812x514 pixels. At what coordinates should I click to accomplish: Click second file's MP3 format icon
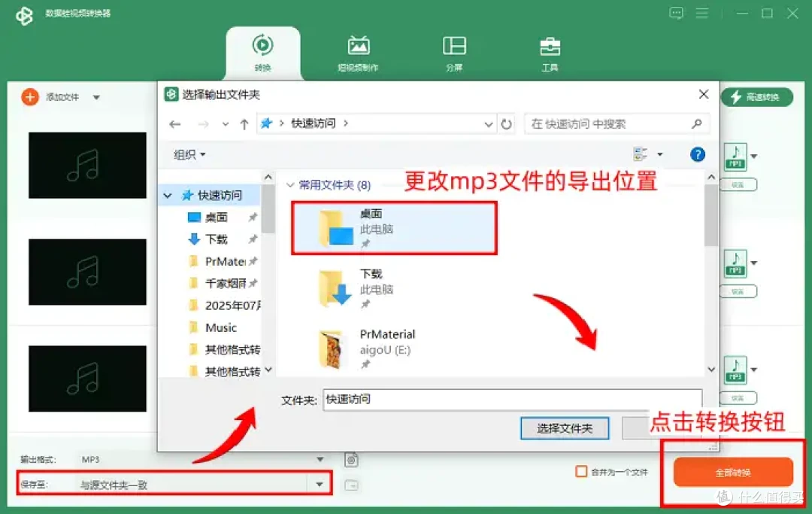(x=735, y=263)
